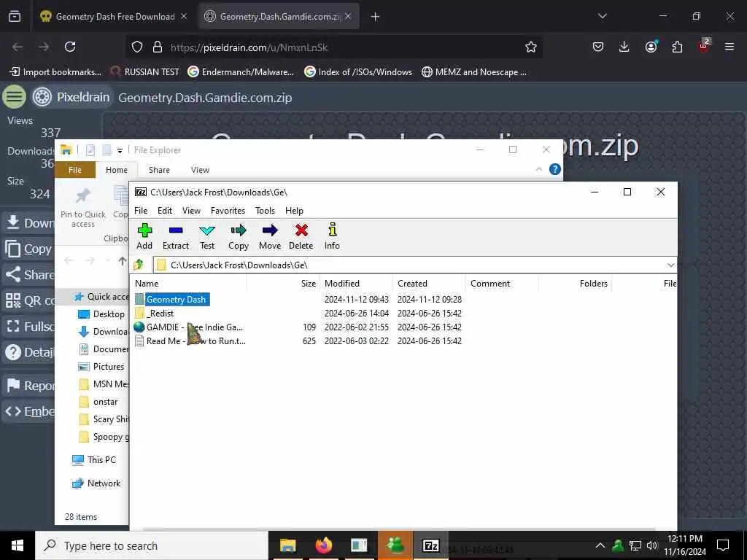Open Firefox application menu
Image resolution: width=747 pixels, height=560 pixels.
click(x=729, y=47)
